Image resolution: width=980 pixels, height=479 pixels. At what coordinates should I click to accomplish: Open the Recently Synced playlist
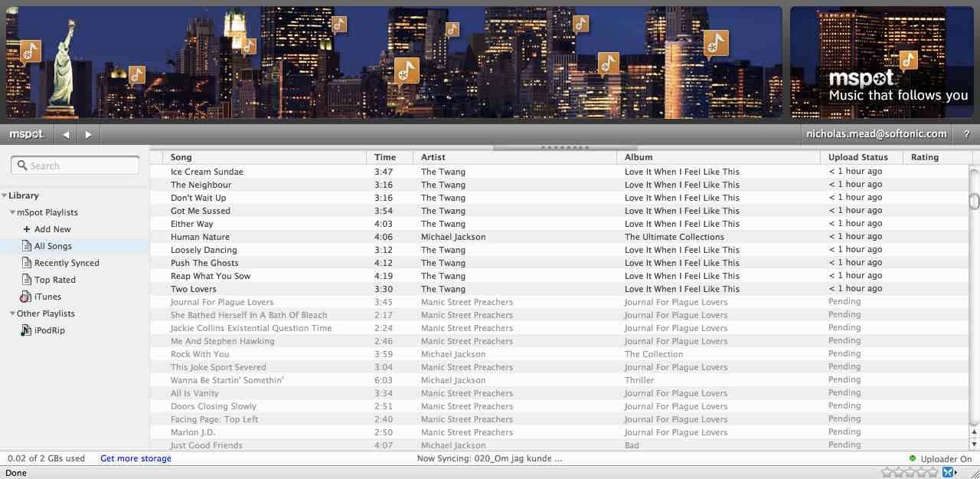(x=67, y=263)
